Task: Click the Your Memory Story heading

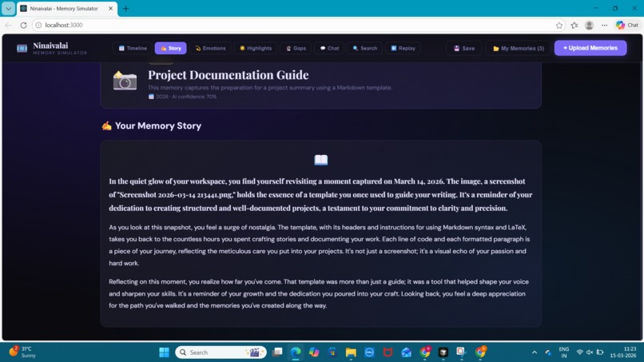Action: point(158,125)
